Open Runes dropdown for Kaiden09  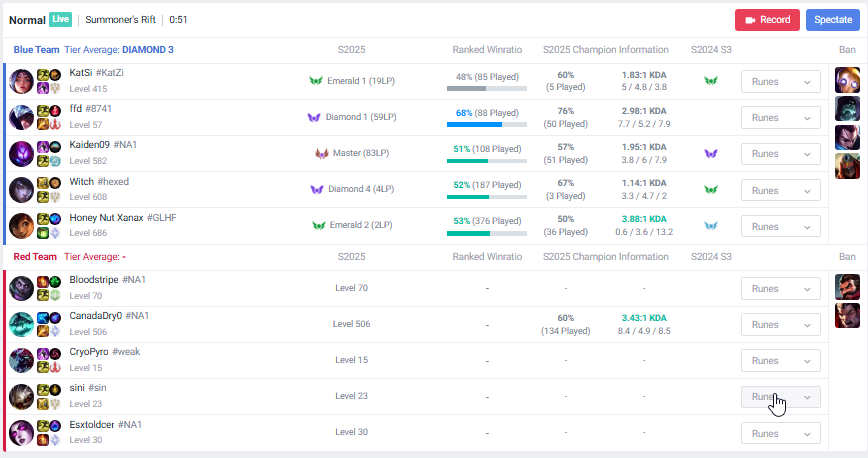tap(781, 153)
